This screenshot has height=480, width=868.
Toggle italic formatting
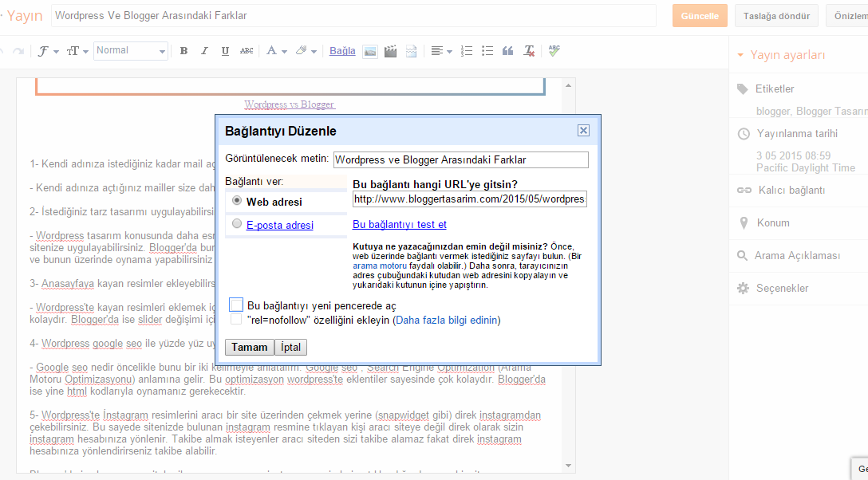click(204, 51)
